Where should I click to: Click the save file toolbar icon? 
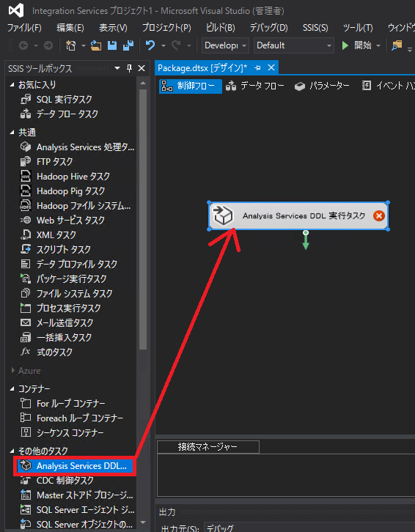112,45
